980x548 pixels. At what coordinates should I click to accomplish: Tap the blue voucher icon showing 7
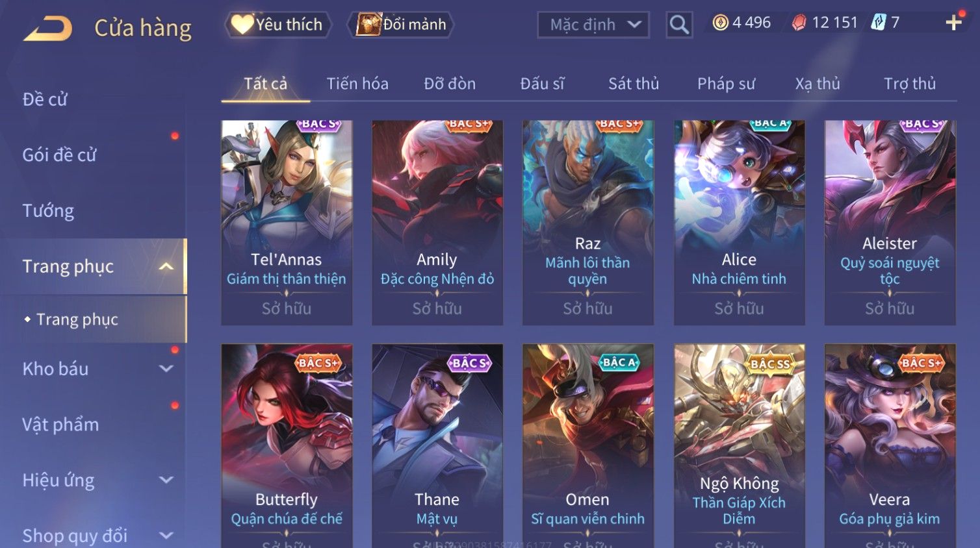(879, 23)
